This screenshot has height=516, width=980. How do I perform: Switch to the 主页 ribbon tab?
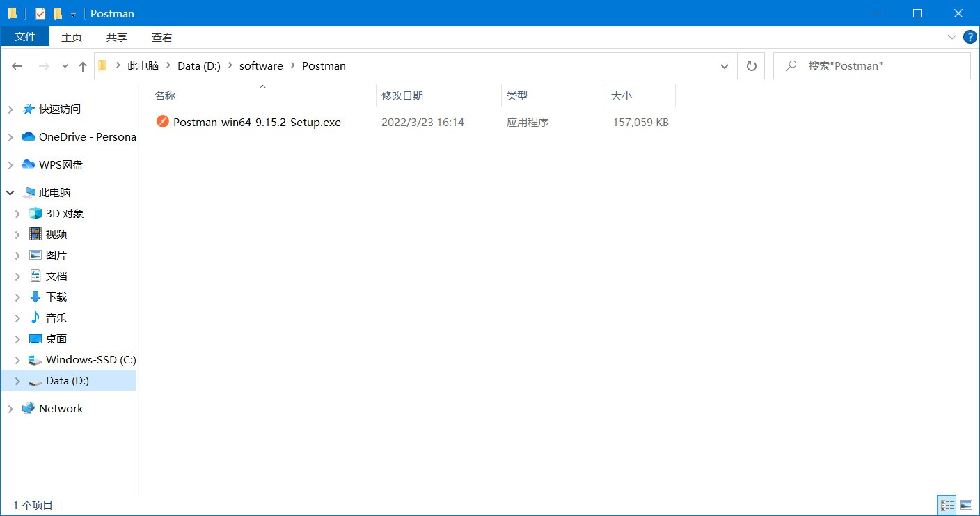click(72, 37)
